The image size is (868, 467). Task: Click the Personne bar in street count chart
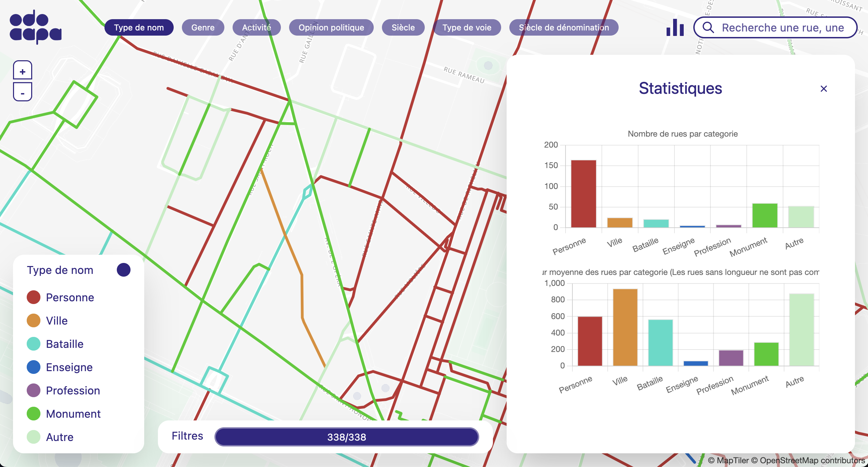pyautogui.click(x=583, y=194)
